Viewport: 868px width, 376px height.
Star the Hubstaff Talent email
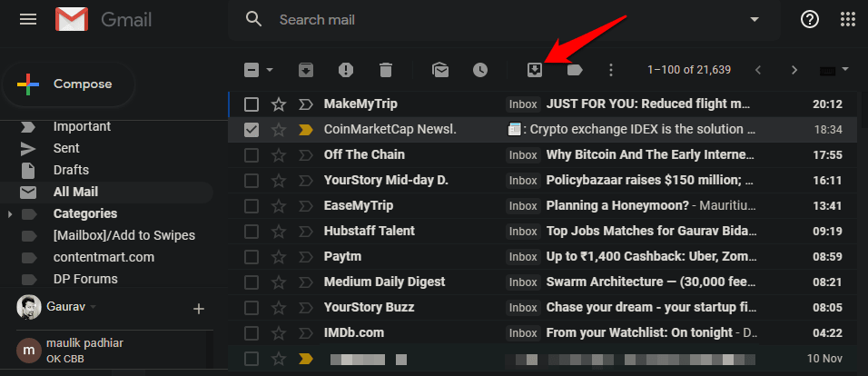coord(279,232)
